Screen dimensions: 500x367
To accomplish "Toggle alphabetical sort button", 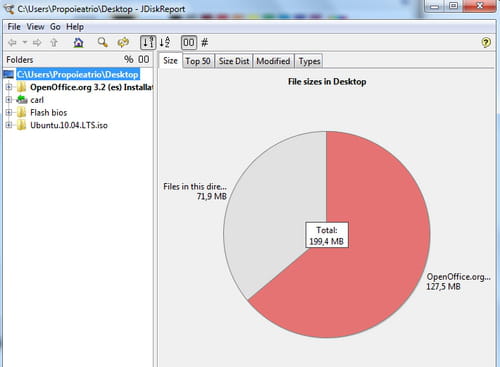I will [x=165, y=42].
